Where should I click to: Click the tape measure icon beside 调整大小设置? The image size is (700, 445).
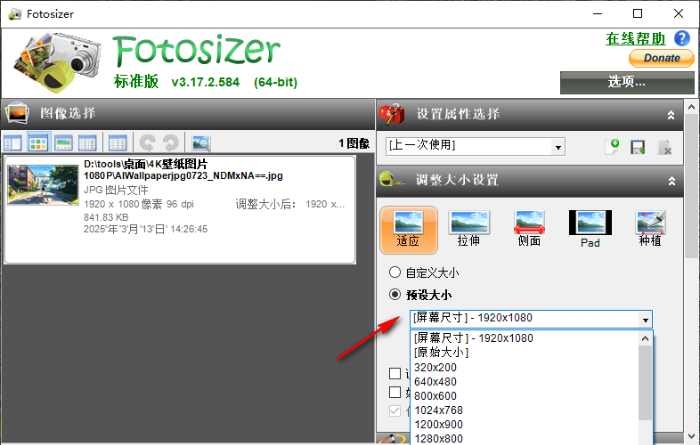[x=392, y=179]
